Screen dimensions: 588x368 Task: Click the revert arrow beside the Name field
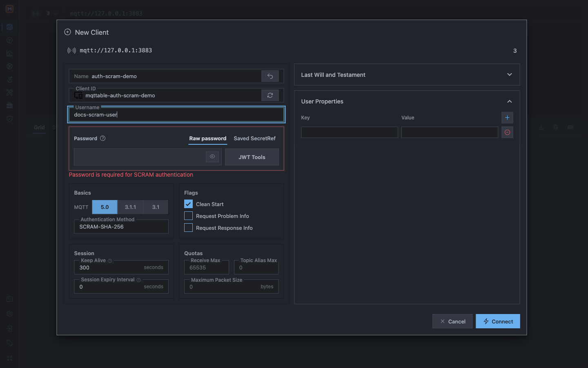click(270, 76)
